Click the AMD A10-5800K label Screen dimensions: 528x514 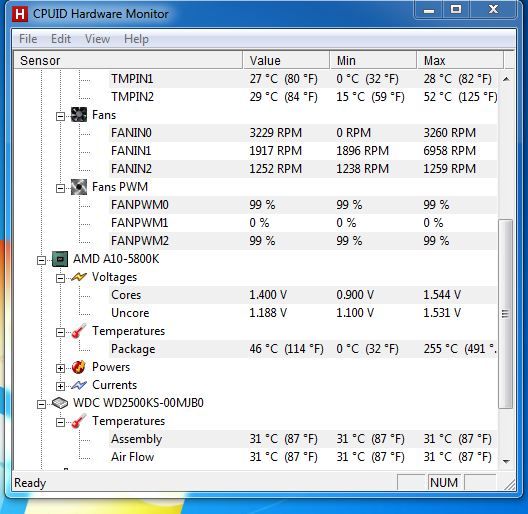116,259
